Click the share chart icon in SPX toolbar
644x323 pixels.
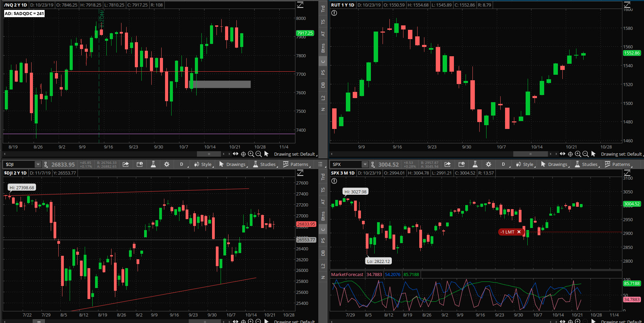pyautogui.click(x=447, y=164)
